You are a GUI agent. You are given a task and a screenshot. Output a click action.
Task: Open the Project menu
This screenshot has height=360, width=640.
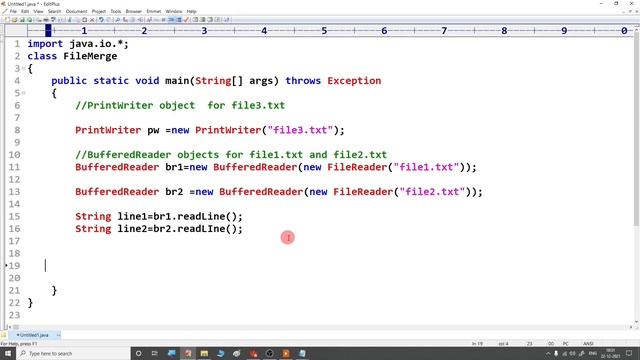tap(99, 11)
